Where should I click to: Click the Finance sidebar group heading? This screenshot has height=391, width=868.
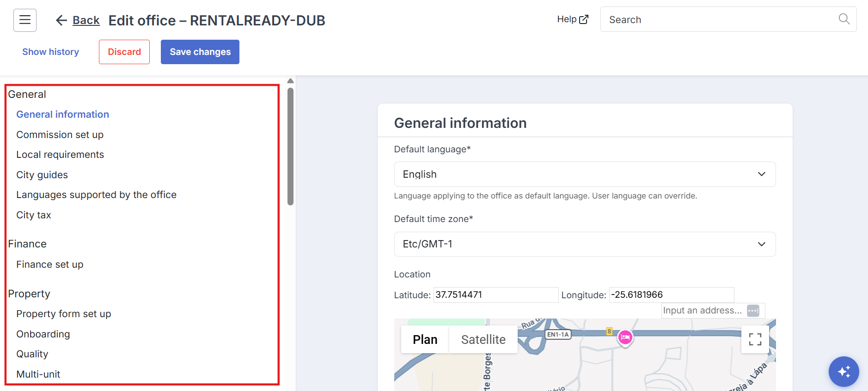click(x=27, y=244)
